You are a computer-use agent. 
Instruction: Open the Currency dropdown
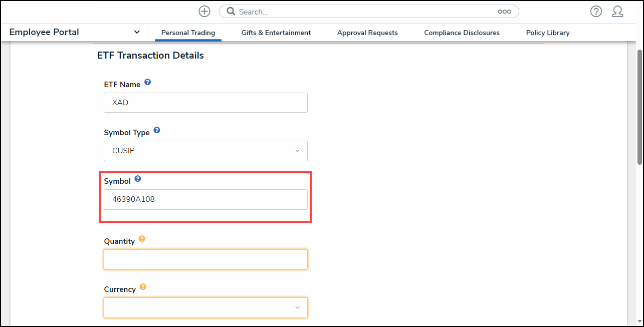click(205, 307)
